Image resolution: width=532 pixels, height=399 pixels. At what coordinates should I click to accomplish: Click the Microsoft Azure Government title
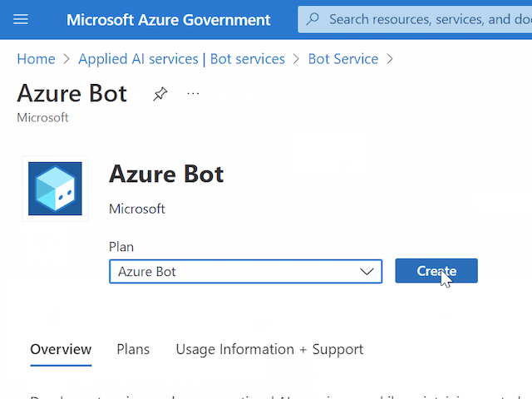(x=168, y=20)
